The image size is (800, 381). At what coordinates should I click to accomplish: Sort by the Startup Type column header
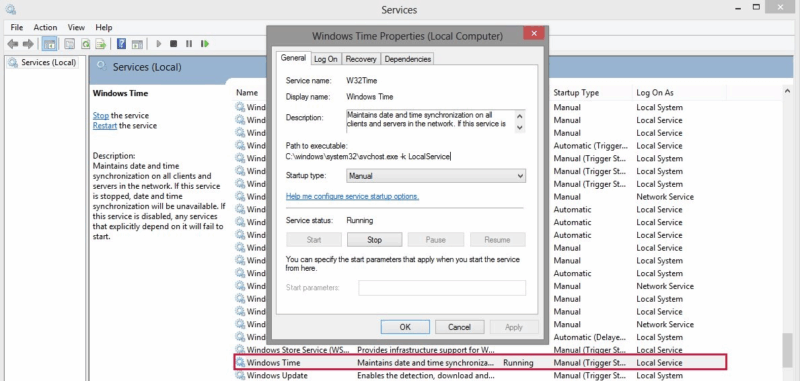point(576,93)
